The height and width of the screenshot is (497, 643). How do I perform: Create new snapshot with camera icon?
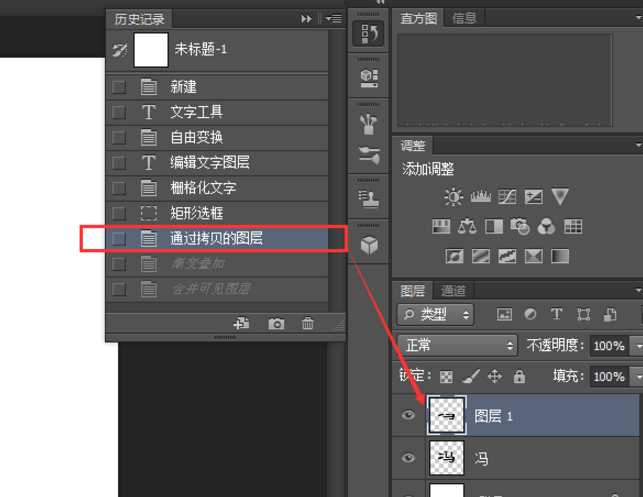(x=276, y=324)
